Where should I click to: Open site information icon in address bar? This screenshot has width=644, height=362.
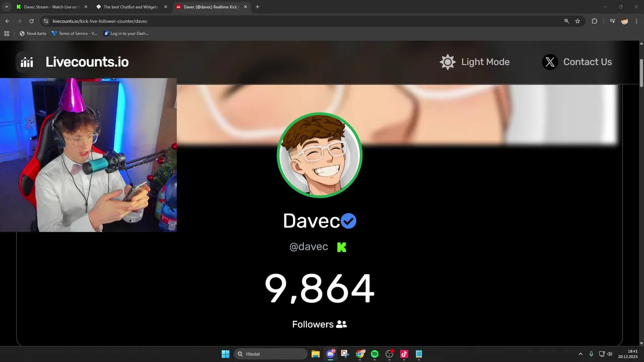[x=46, y=21]
